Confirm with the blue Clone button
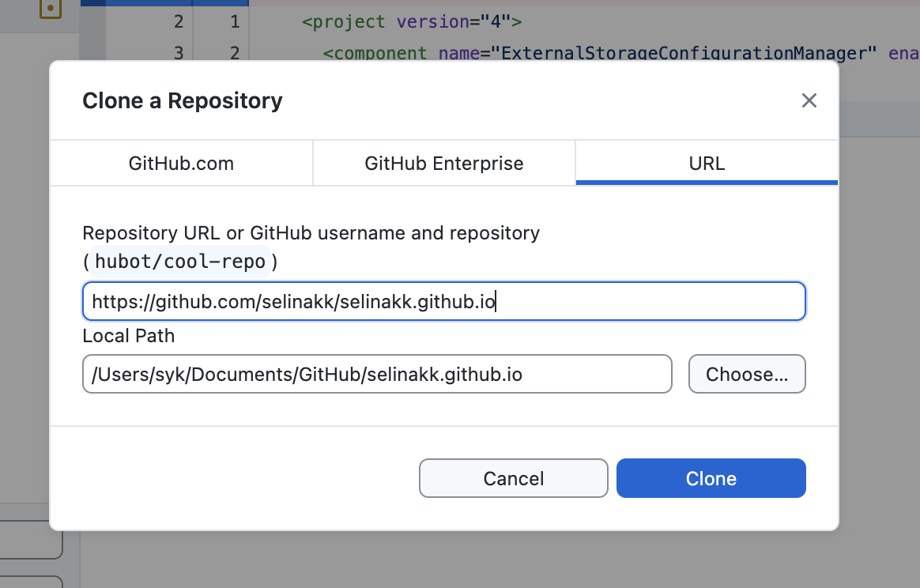920x588 pixels. (x=711, y=478)
